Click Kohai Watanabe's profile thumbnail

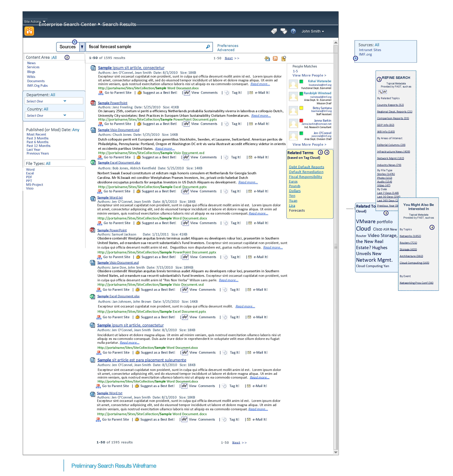click(293, 84)
